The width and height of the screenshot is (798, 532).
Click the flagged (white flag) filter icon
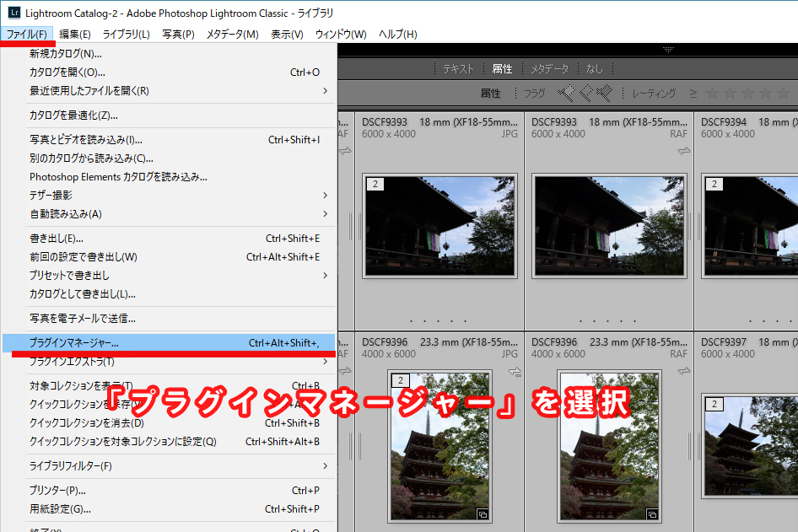565,93
